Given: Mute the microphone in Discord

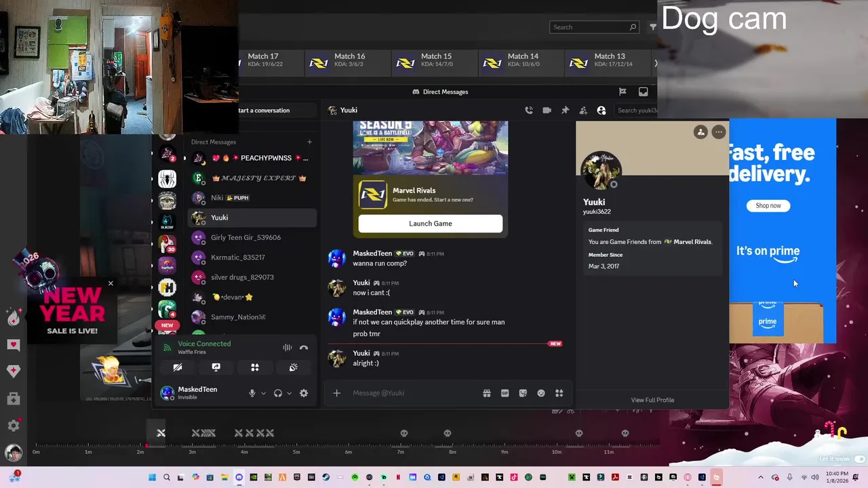Looking at the screenshot, I should coord(252,393).
